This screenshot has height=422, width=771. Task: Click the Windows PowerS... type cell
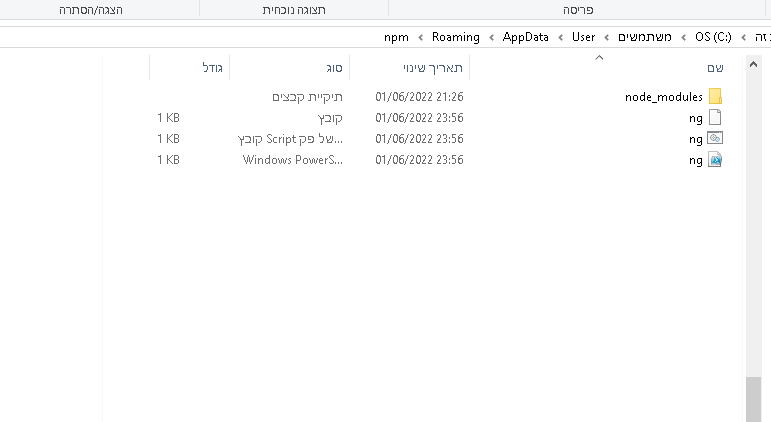pos(293,160)
